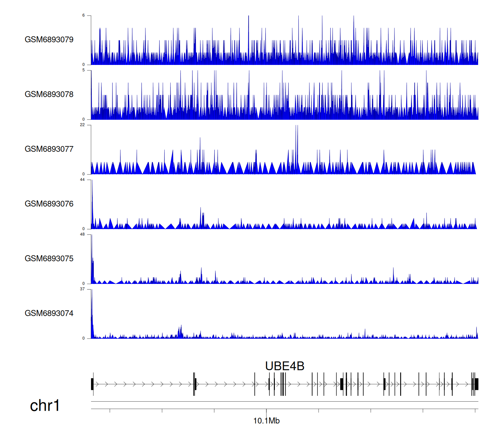The width and height of the screenshot is (504, 444).
Task: Click the UBE4B gene name
Action: (x=285, y=366)
